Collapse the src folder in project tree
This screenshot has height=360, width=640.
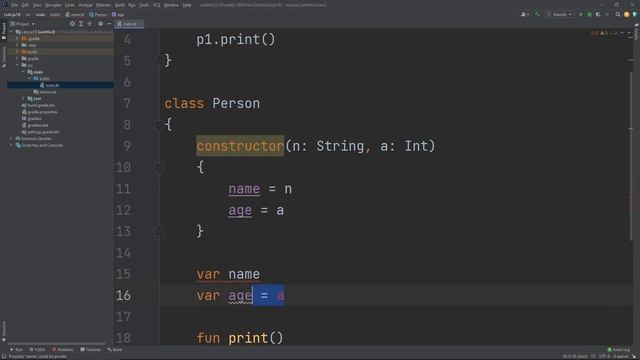17,65
